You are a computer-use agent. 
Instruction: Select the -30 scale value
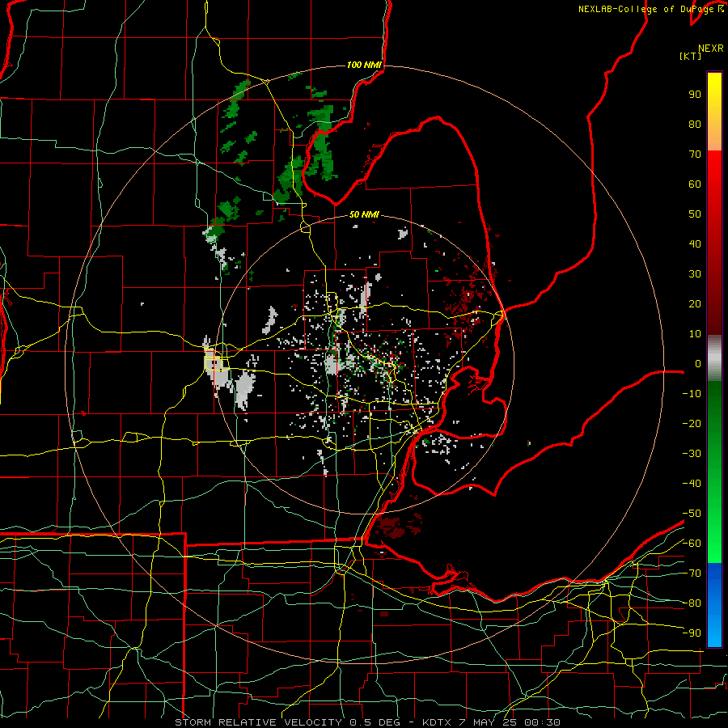pos(692,454)
